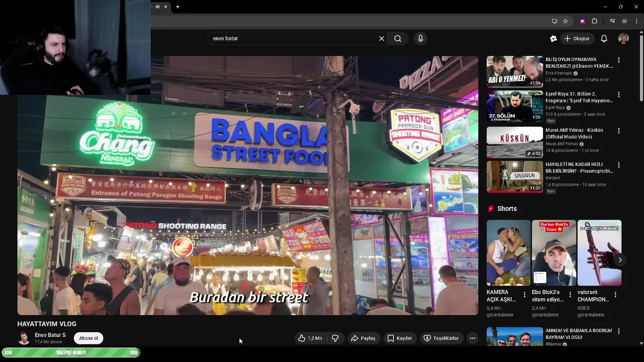Click the Enes Batur channel avatar
Image resolution: width=644 pixels, height=362 pixels.
24,338
